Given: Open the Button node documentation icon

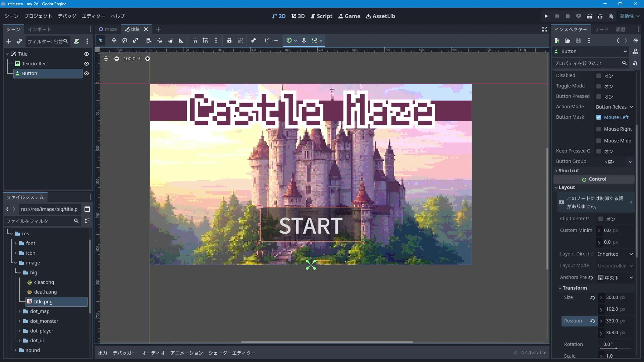Looking at the screenshot, I should [x=635, y=51].
